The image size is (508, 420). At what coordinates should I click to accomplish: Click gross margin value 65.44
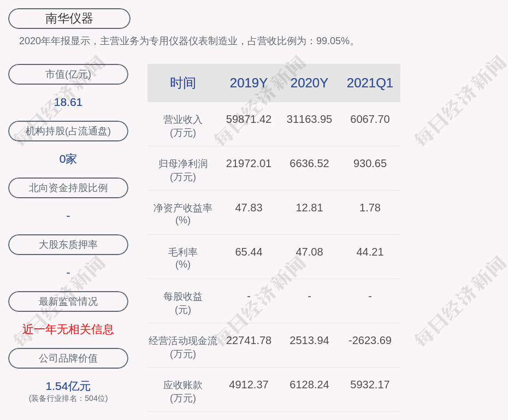(249, 252)
